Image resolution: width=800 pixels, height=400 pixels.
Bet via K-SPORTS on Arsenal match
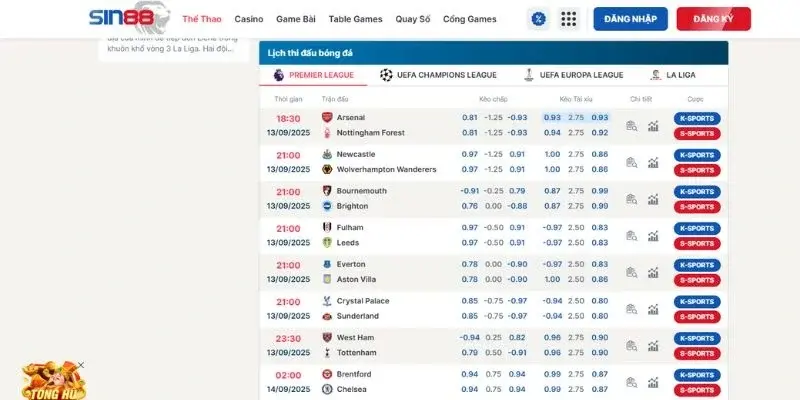[696, 118]
